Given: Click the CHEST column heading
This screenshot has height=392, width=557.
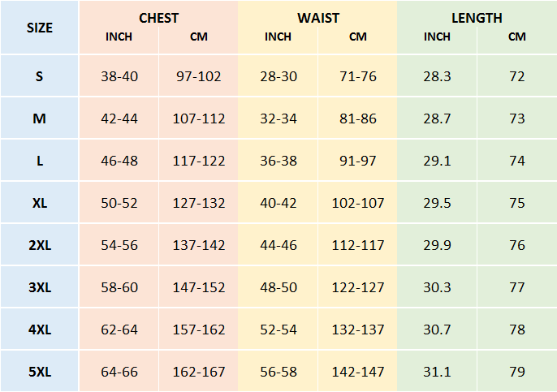Looking at the screenshot, I should click(x=158, y=18).
